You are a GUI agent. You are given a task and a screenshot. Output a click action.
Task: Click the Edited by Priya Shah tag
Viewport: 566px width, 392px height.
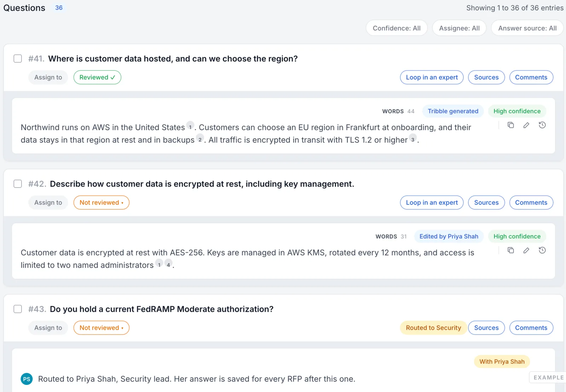point(449,236)
